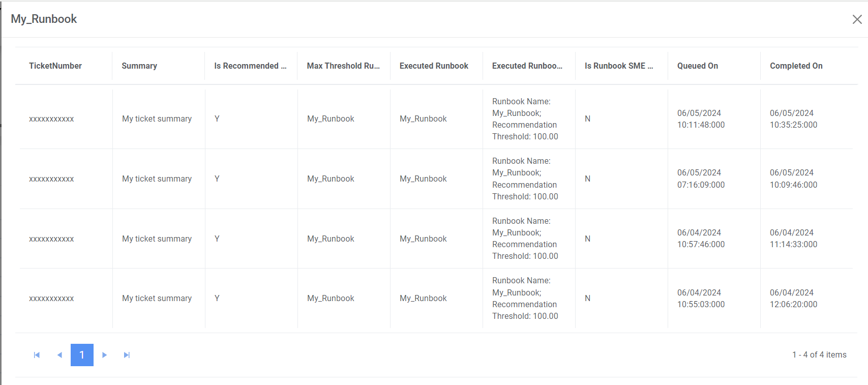Select first row ticket number cell
868x385 pixels.
click(x=51, y=119)
